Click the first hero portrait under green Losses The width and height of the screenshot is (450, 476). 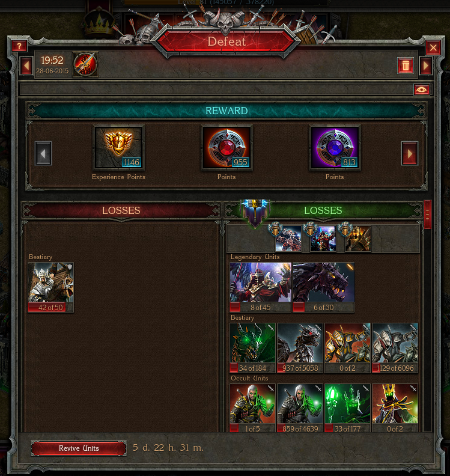(288, 239)
